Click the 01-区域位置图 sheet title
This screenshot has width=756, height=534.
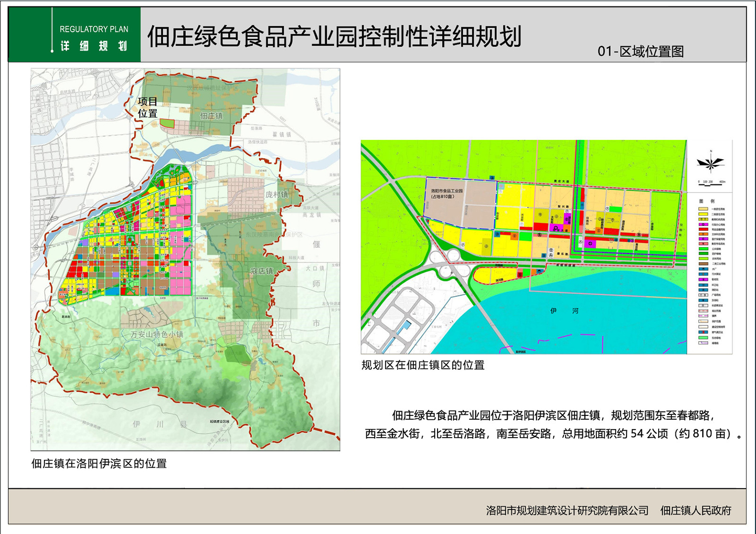(640, 51)
